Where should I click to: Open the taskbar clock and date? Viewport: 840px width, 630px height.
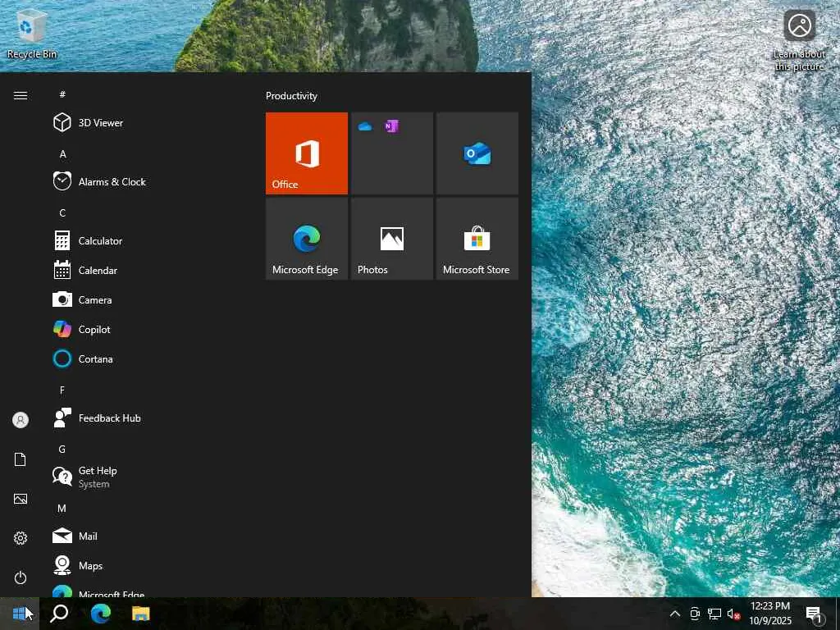769,614
